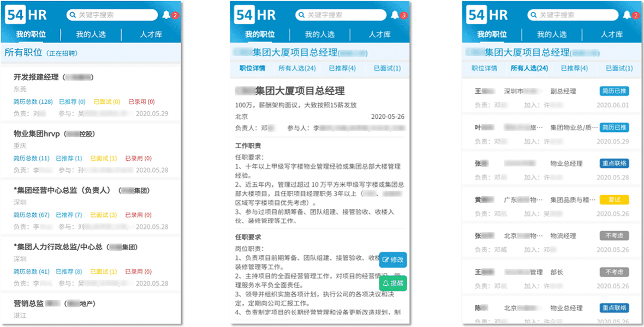Focus the keyword search box in middle screen
Screen dimensions: 644x327
point(341,15)
